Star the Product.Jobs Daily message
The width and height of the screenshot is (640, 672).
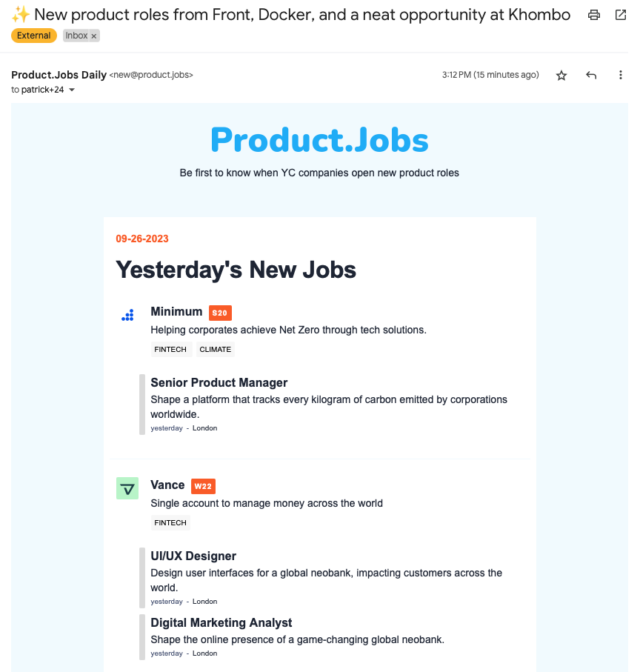pyautogui.click(x=561, y=75)
